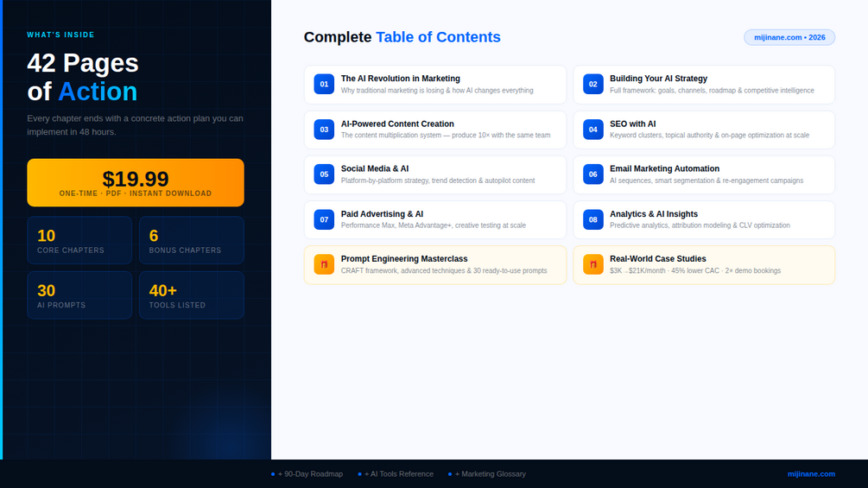Image resolution: width=868 pixels, height=488 pixels.
Task: Click gift icon beside Prompt Engineering Masterclass
Action: click(324, 264)
